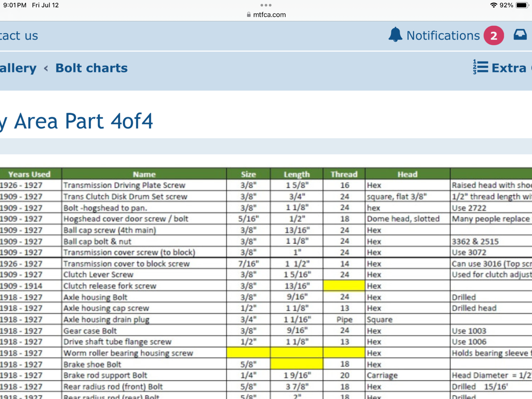Click the numbered list icon beside Extra
The height and width of the screenshot is (399, 532).
(x=480, y=67)
